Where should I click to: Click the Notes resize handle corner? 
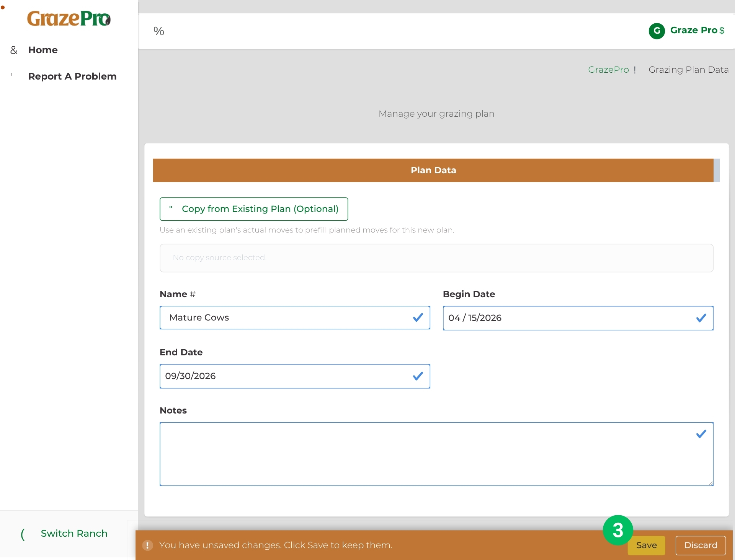click(x=711, y=483)
